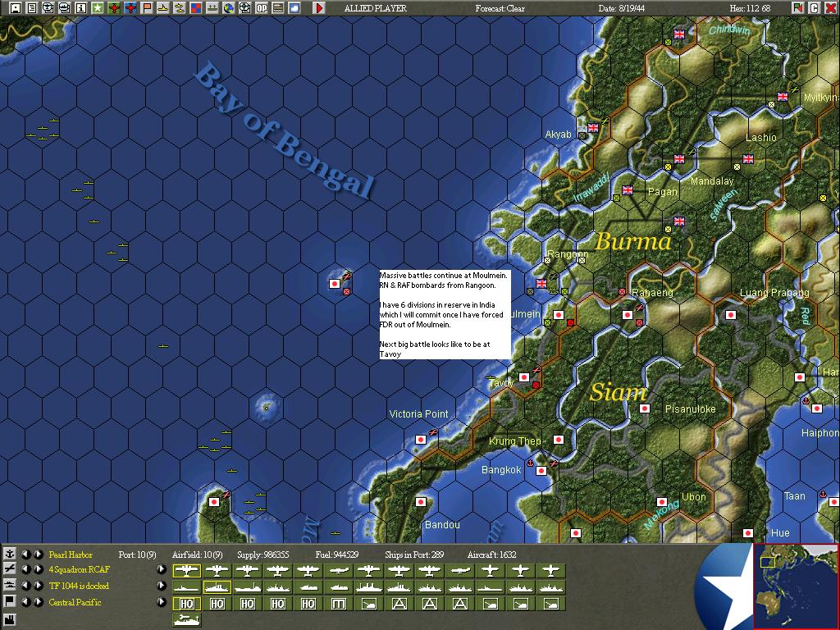
Task: Click the 'Ships in Port: 289' readout
Action: click(414, 555)
